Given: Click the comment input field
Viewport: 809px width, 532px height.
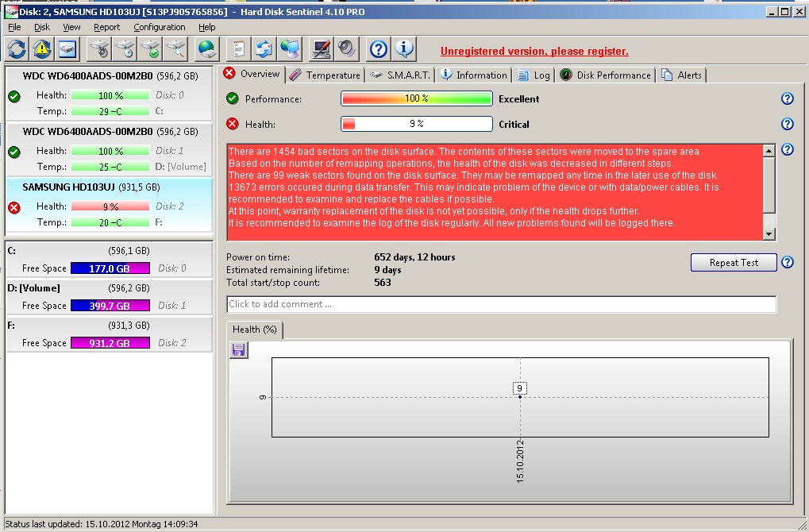Looking at the screenshot, I should (x=502, y=304).
